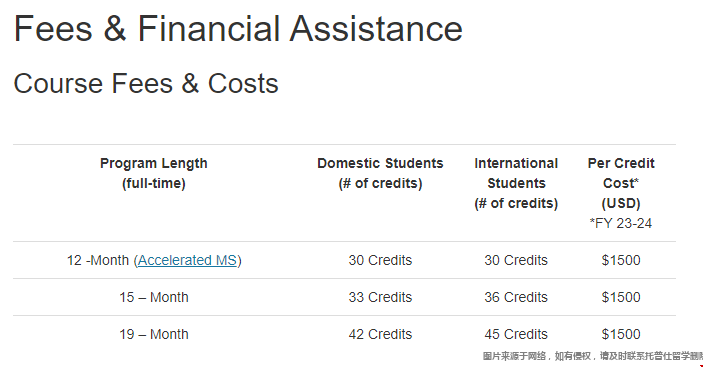Click the 30 Credits domestic students cell
The height and width of the screenshot is (367, 703).
tap(380, 260)
